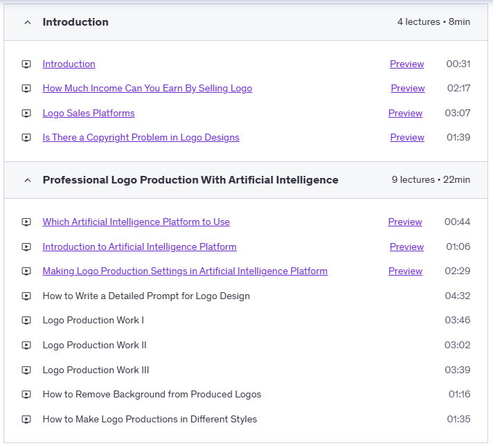Open Making Logo Production Settings lecture link
This screenshot has height=448, width=493.
[x=185, y=271]
